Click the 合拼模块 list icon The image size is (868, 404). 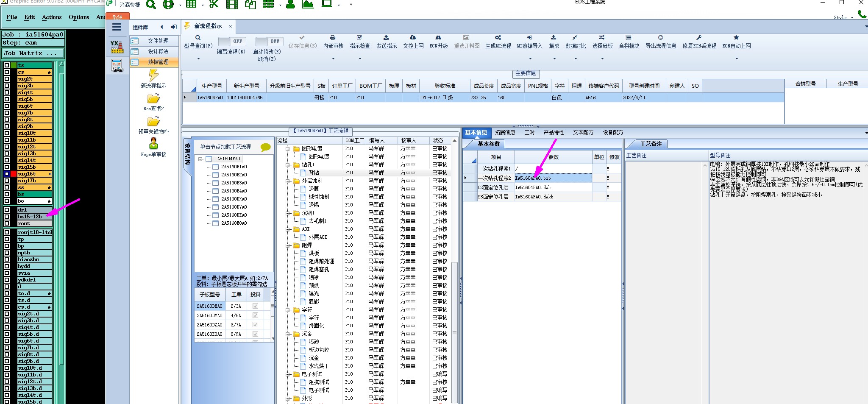click(629, 38)
